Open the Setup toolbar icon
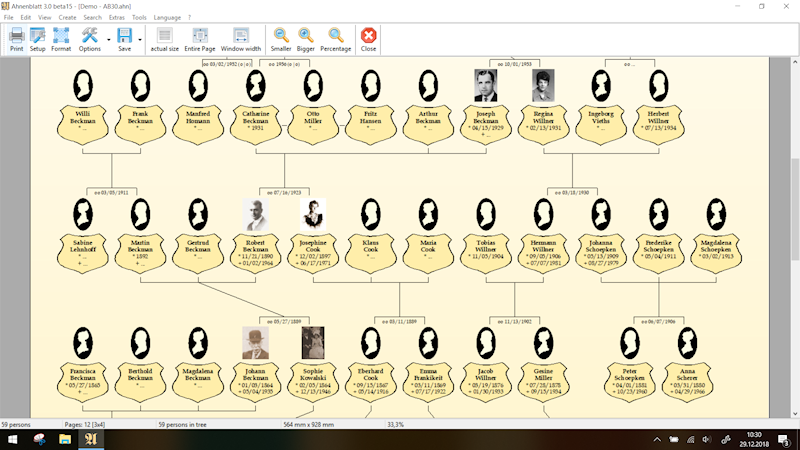 37,39
